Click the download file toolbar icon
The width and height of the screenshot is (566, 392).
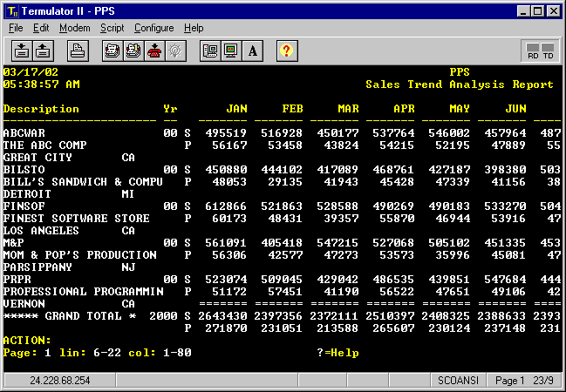[x=22, y=51]
